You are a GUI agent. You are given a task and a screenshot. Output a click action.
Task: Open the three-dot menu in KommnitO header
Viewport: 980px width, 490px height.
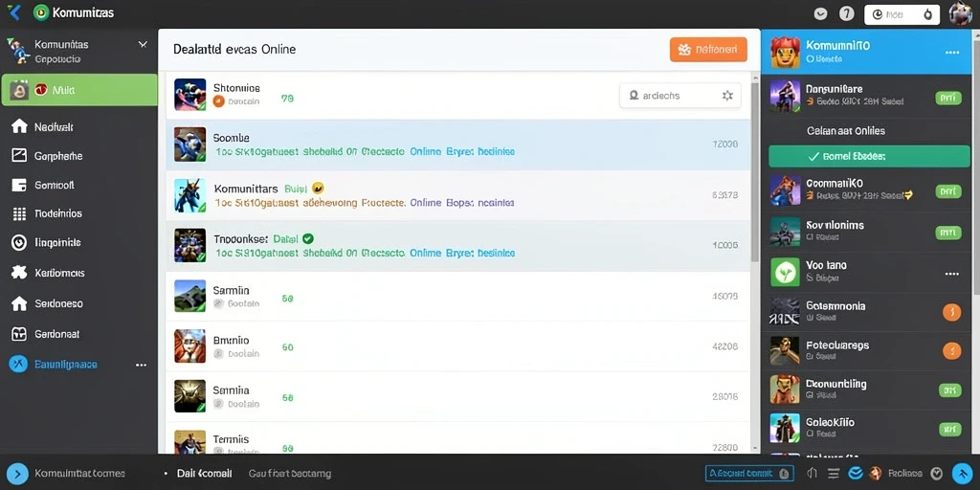pos(952,53)
